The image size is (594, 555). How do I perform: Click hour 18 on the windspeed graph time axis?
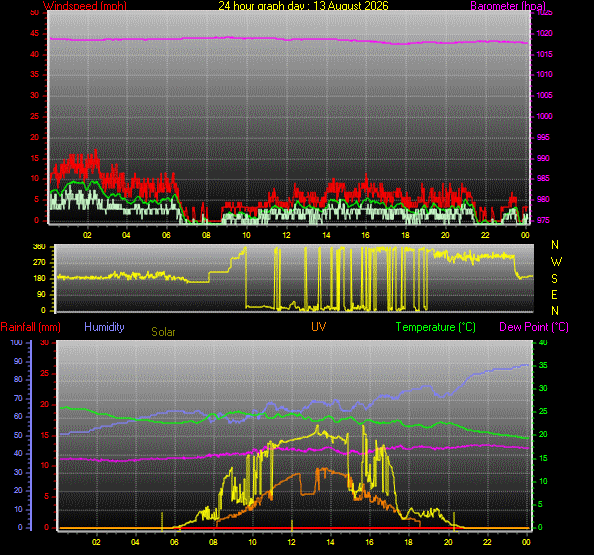[405, 235]
